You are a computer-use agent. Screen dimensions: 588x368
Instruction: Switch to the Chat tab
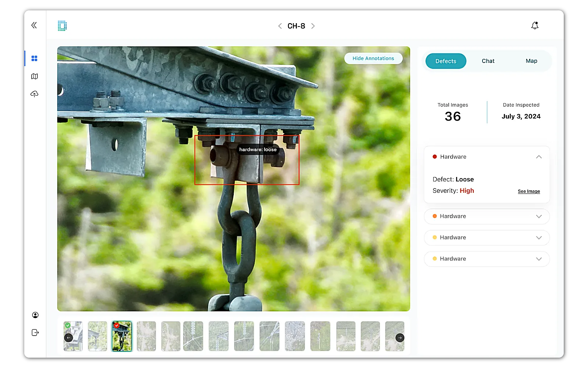point(488,61)
